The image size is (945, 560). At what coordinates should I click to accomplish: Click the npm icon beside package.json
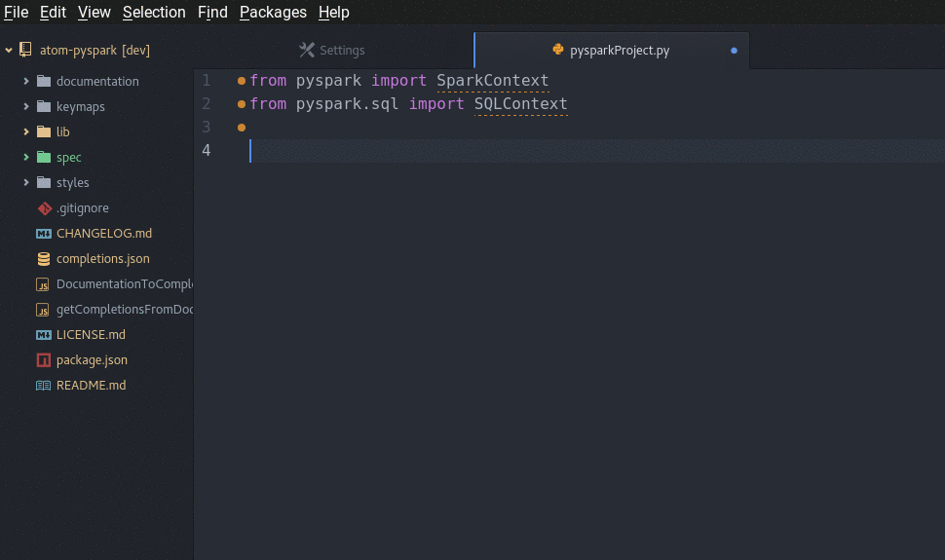tap(44, 360)
